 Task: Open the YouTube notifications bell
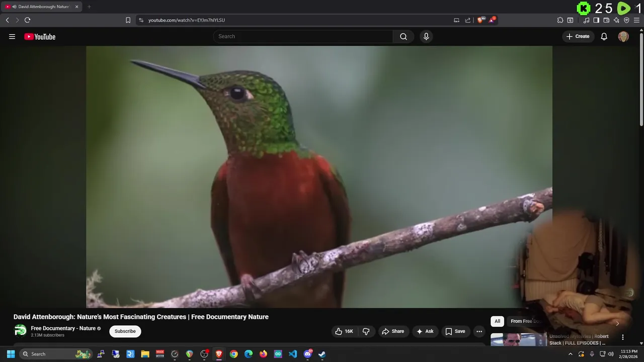coord(604,36)
